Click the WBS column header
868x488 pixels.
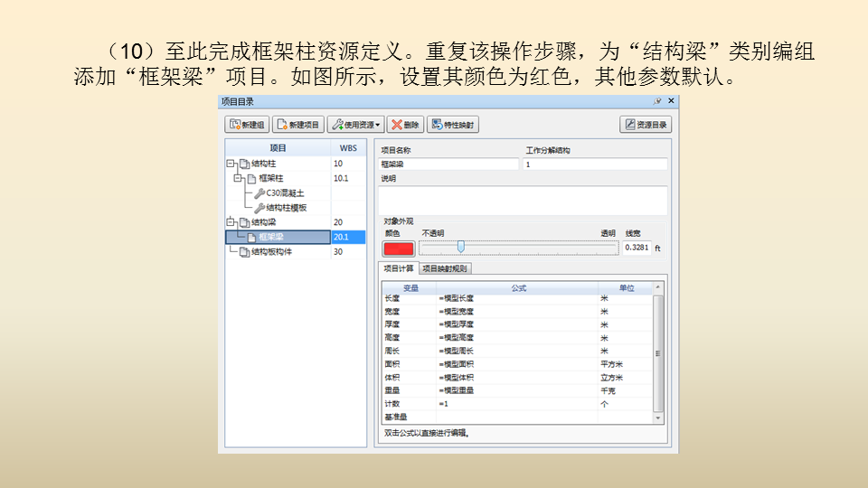[x=348, y=147]
